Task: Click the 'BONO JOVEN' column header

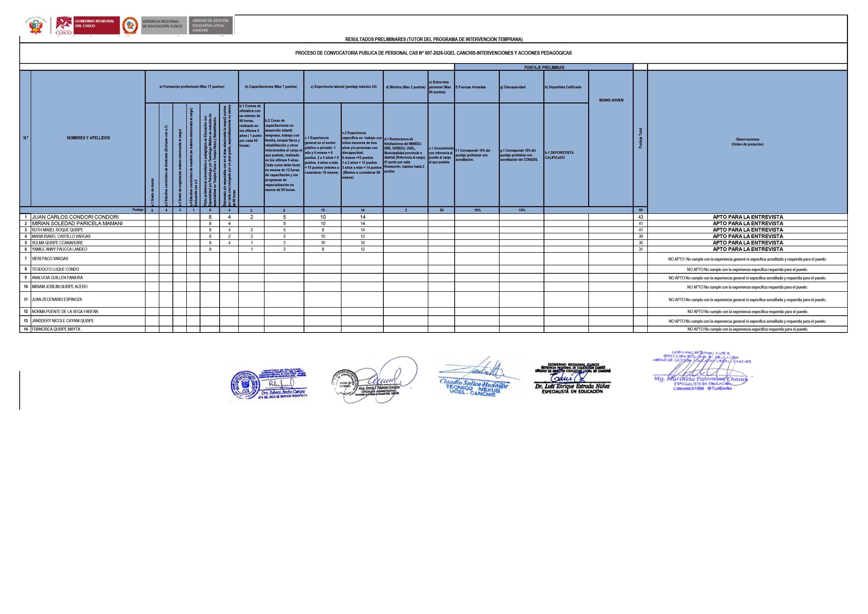Action: (611, 100)
